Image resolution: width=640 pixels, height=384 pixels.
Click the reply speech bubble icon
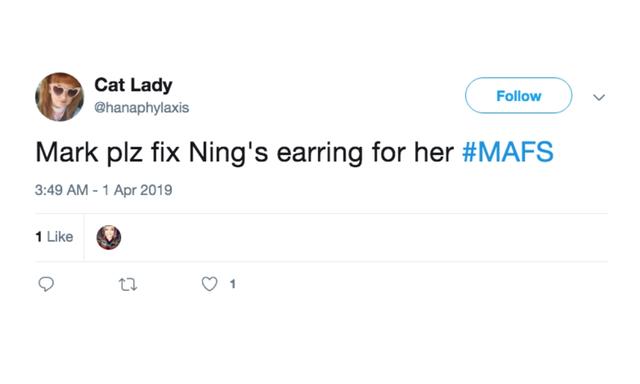[x=46, y=284]
